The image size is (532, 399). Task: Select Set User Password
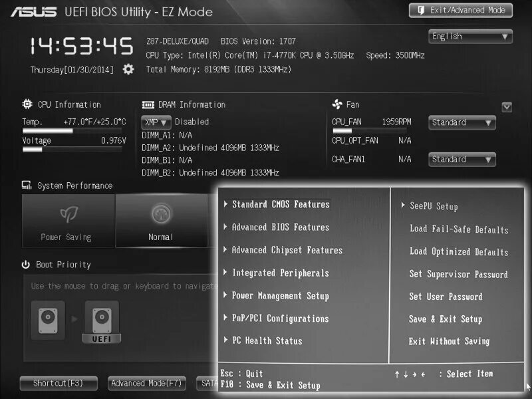point(446,297)
